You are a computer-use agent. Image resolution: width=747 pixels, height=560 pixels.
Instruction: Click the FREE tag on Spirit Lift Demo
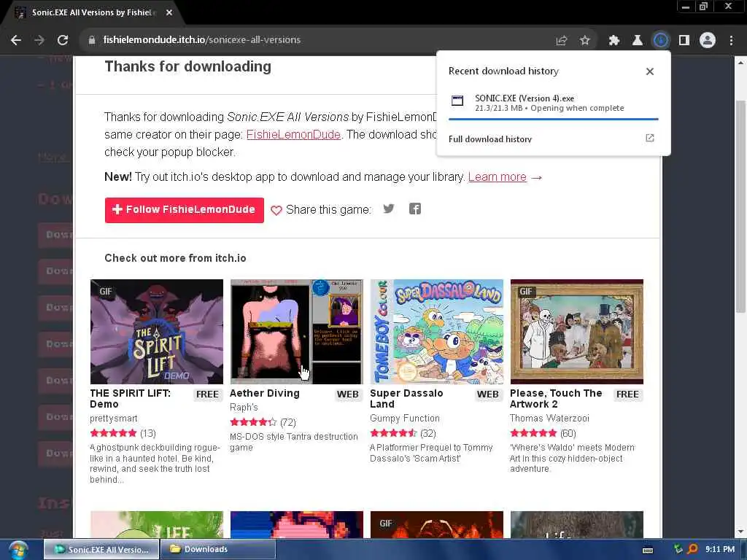click(207, 394)
